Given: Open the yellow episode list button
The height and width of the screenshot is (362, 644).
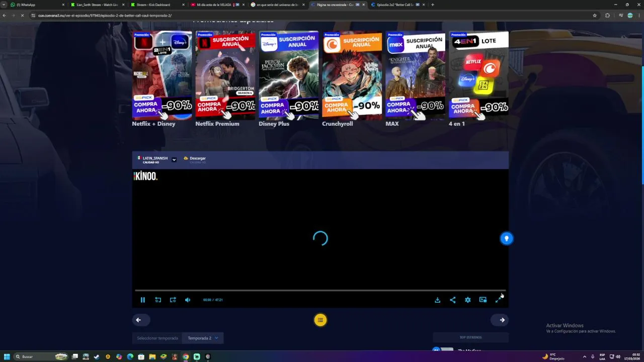Looking at the screenshot, I should click(x=320, y=320).
